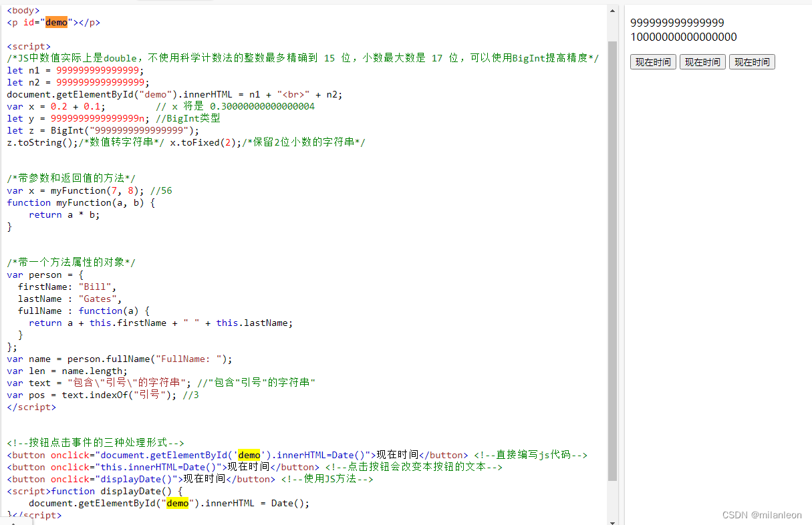Click the rightmost 现在时间 button in output pane
812x525 pixels.
tap(752, 62)
